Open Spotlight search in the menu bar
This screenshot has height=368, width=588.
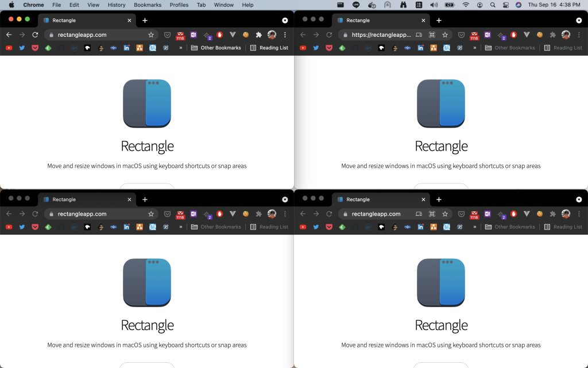click(x=493, y=5)
